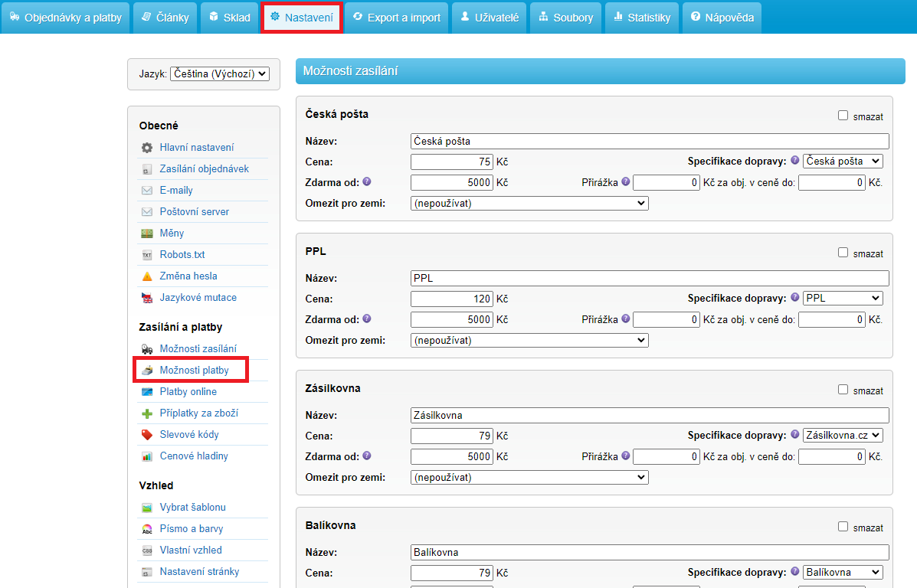
Task: Enable the smazat checkbox for Zásilkovna
Action: point(843,390)
